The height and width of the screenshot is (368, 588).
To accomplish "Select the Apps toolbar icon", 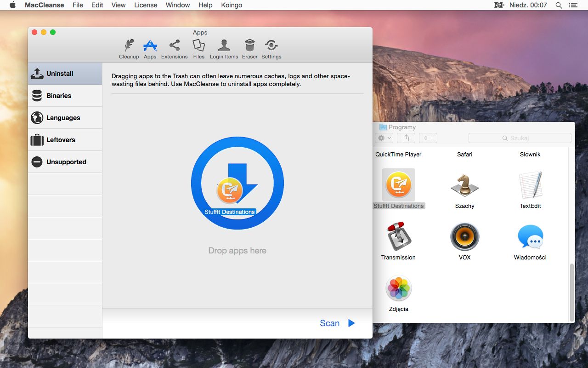I will [150, 49].
